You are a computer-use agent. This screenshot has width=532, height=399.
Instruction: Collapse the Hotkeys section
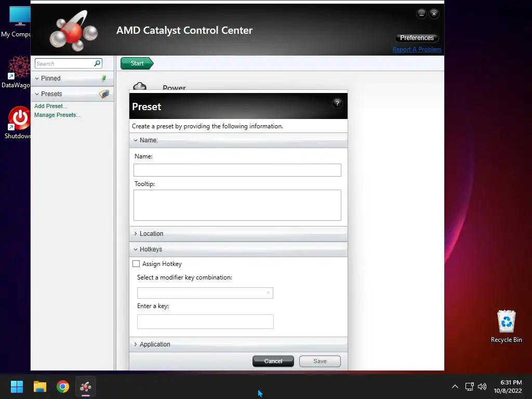click(x=136, y=249)
